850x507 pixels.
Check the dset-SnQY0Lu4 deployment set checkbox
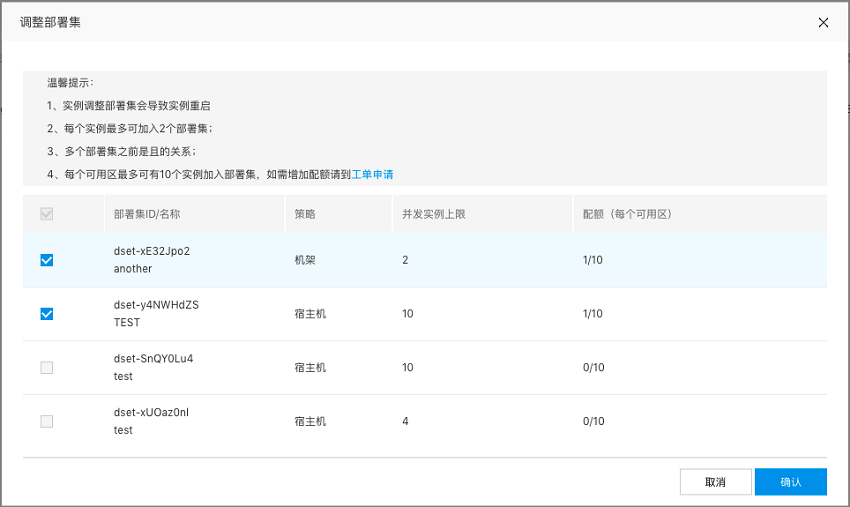(x=47, y=368)
